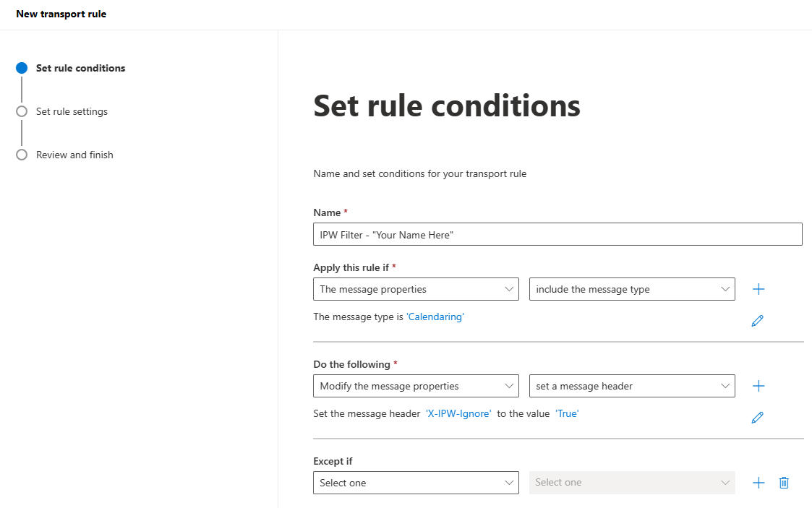
Task: Delete the Except if row with the trash icon
Action: click(x=784, y=483)
